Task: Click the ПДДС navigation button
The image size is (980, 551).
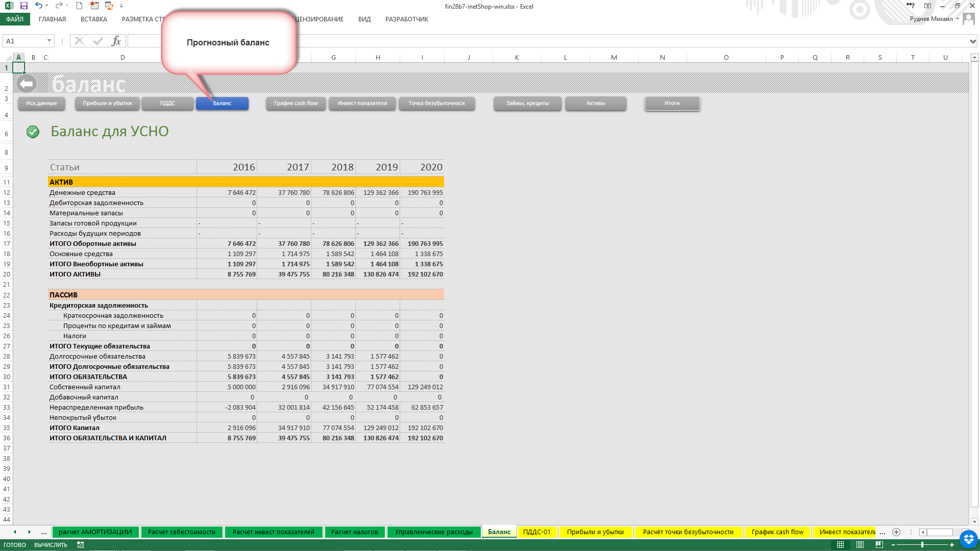Action: tap(167, 103)
